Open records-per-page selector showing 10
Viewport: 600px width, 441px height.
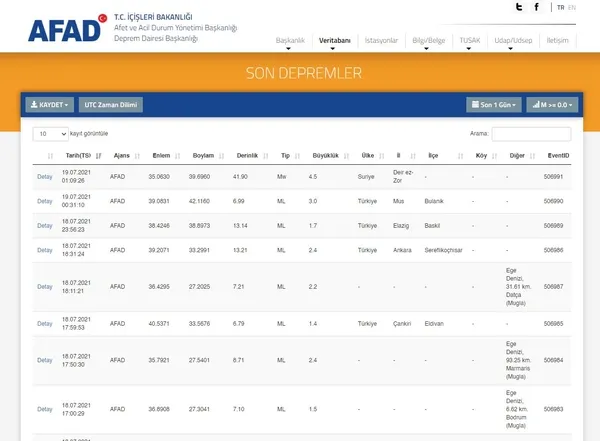51,134
